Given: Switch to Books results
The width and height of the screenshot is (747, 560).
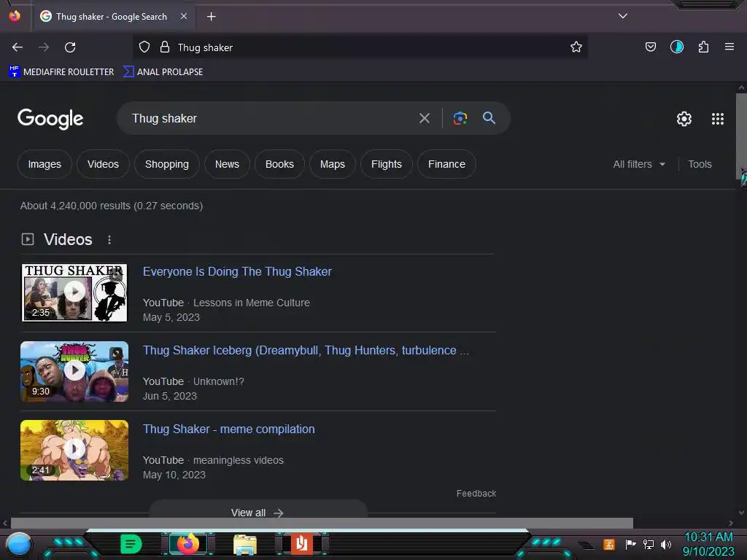Looking at the screenshot, I should click(279, 164).
